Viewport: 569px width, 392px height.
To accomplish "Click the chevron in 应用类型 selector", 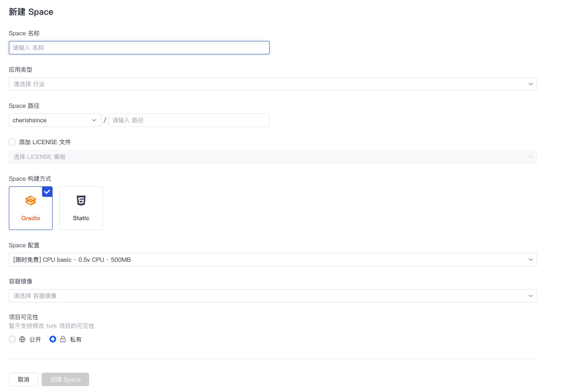I will pyautogui.click(x=530, y=84).
